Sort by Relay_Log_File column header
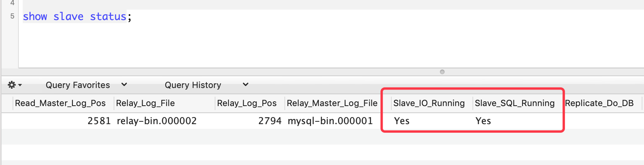The height and width of the screenshot is (165, 644). coord(165,103)
